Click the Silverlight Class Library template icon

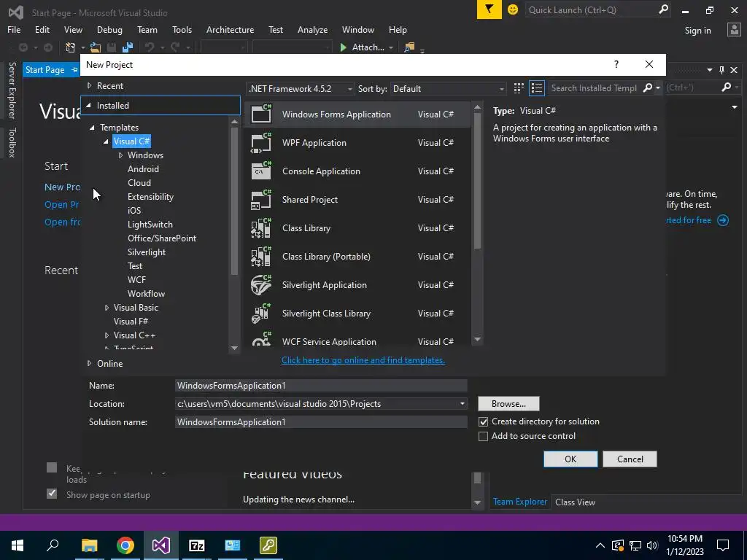[261, 314]
